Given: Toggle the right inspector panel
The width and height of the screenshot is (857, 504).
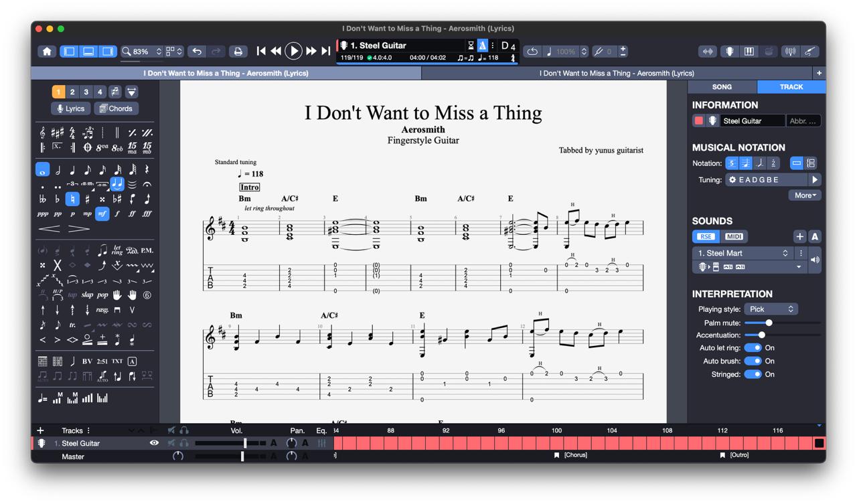Looking at the screenshot, I should (108, 52).
